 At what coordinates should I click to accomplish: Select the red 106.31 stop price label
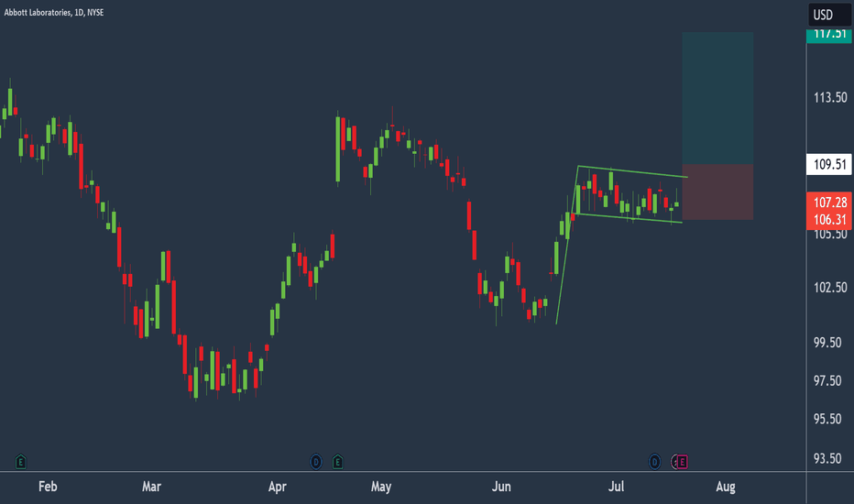coord(829,220)
